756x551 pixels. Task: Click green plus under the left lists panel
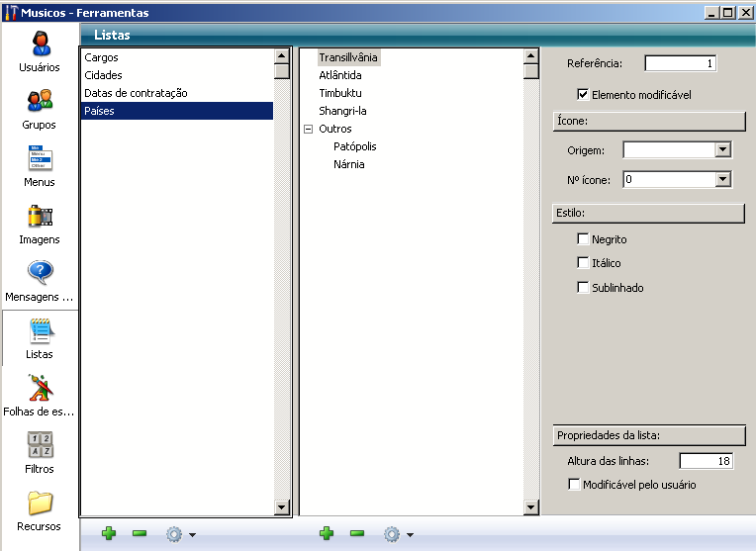[x=109, y=534]
